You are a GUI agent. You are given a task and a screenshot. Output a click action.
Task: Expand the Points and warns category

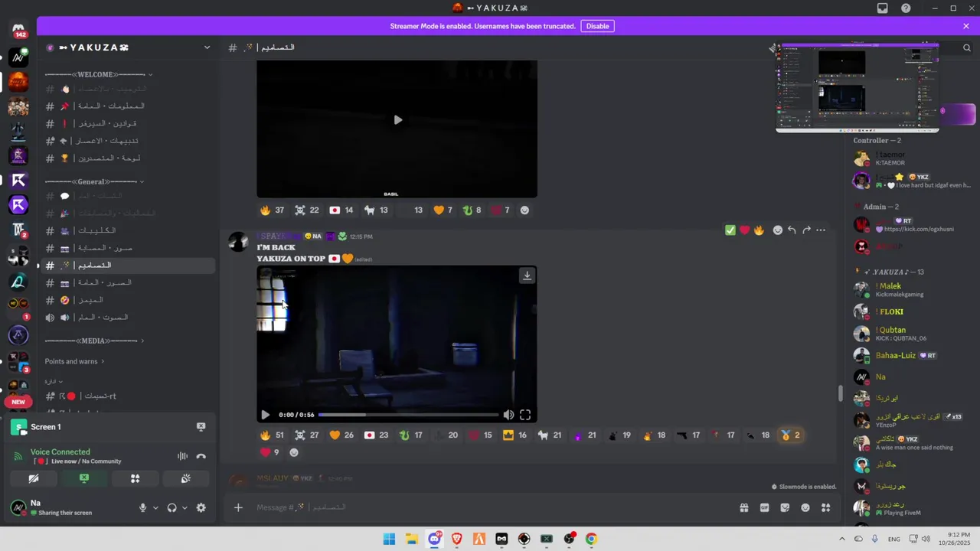pos(74,361)
